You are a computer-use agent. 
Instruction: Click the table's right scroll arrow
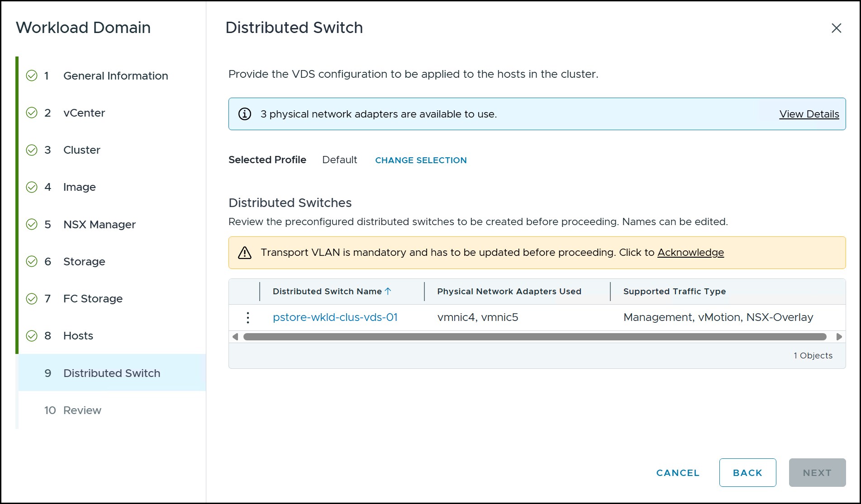pos(839,337)
